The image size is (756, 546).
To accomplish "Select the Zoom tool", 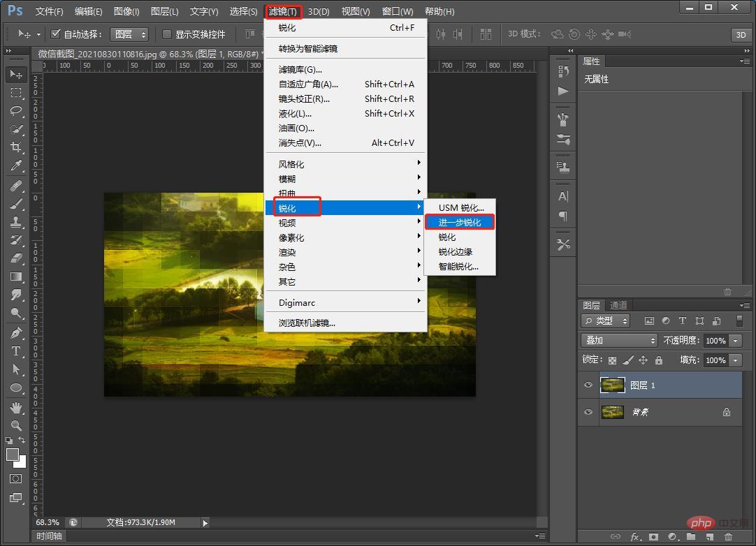I will 16,425.
